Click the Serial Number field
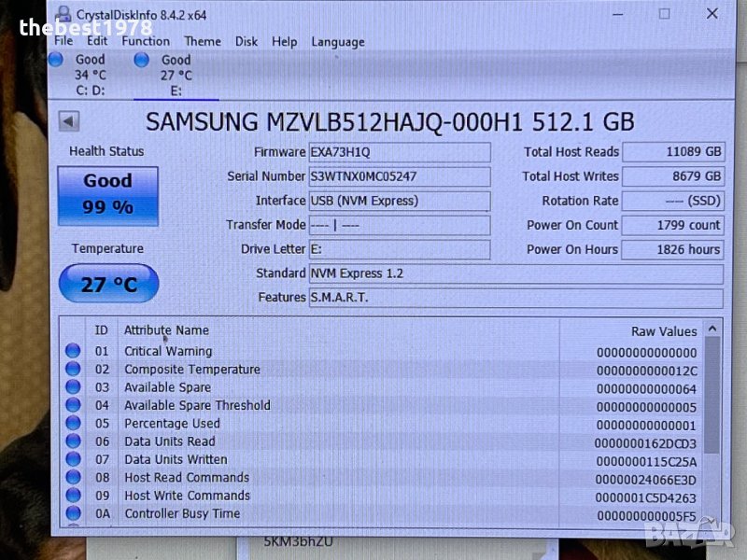This screenshot has width=747, height=560. [399, 176]
